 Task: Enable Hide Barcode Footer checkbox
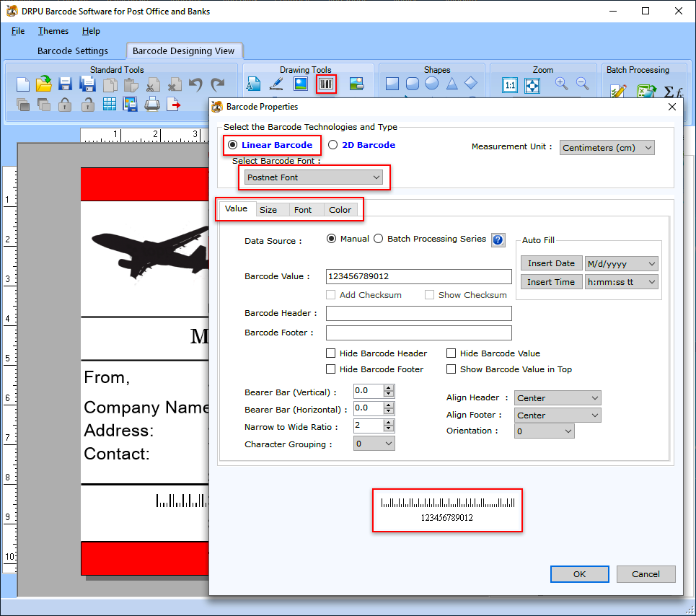click(x=330, y=369)
